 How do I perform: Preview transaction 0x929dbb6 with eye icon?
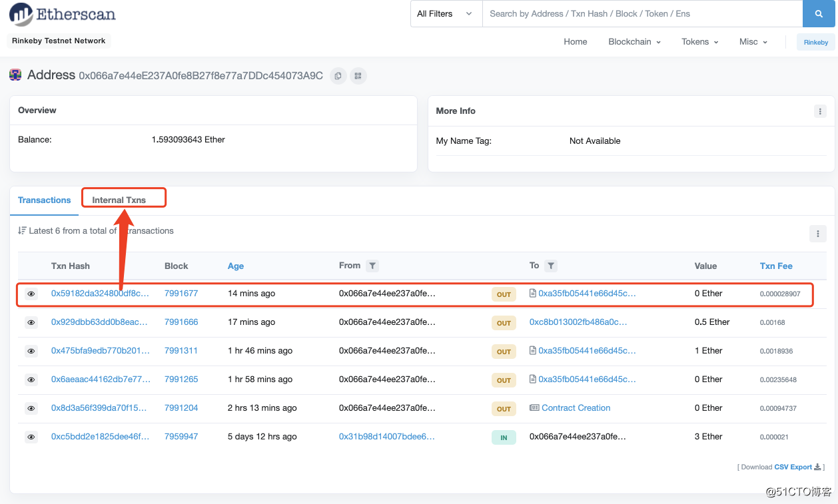[x=31, y=322]
